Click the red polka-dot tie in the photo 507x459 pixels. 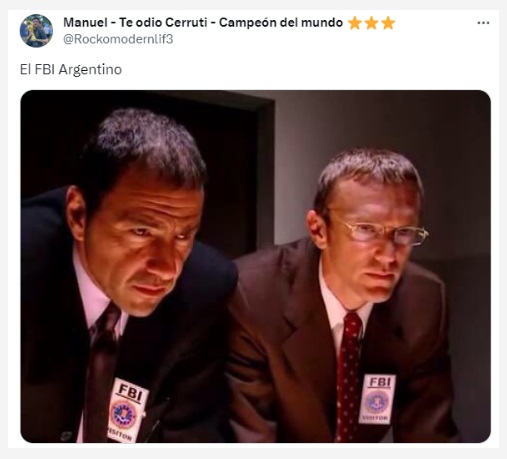349,377
